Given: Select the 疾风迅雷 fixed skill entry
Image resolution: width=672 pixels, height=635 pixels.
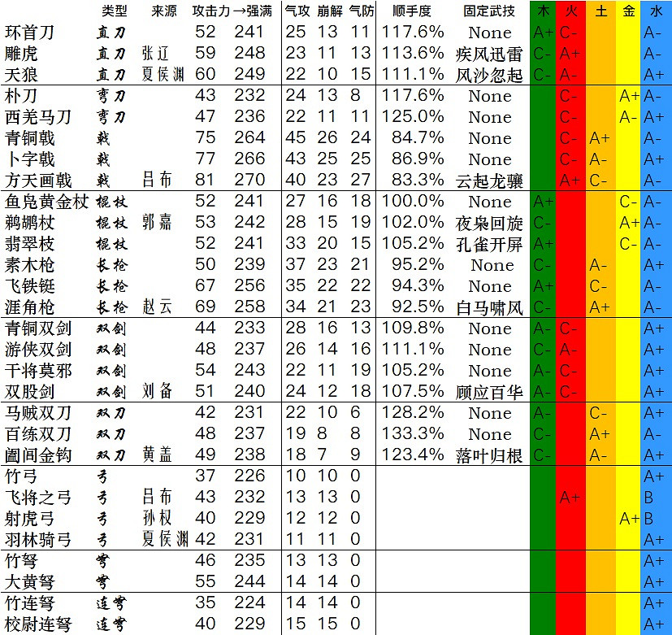Looking at the screenshot, I should coord(490,54).
